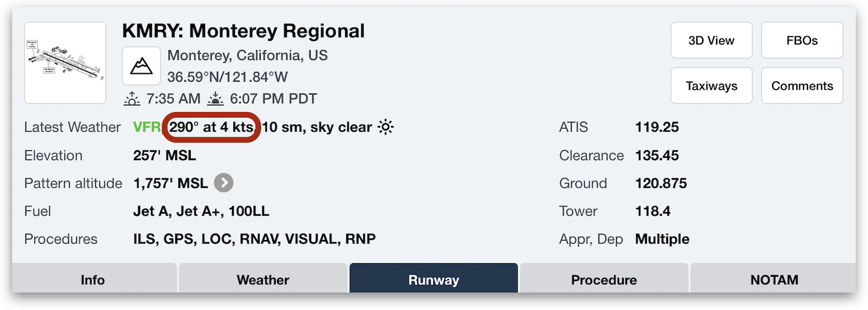Viewport: 868px width, 310px height.
Task: Click the Tower frequency 118.4
Action: pyautogui.click(x=653, y=211)
